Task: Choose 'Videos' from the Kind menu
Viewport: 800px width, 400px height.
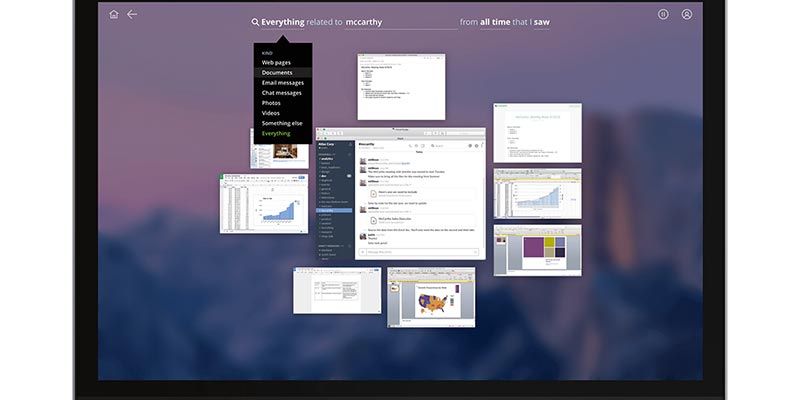Action: pyautogui.click(x=272, y=113)
